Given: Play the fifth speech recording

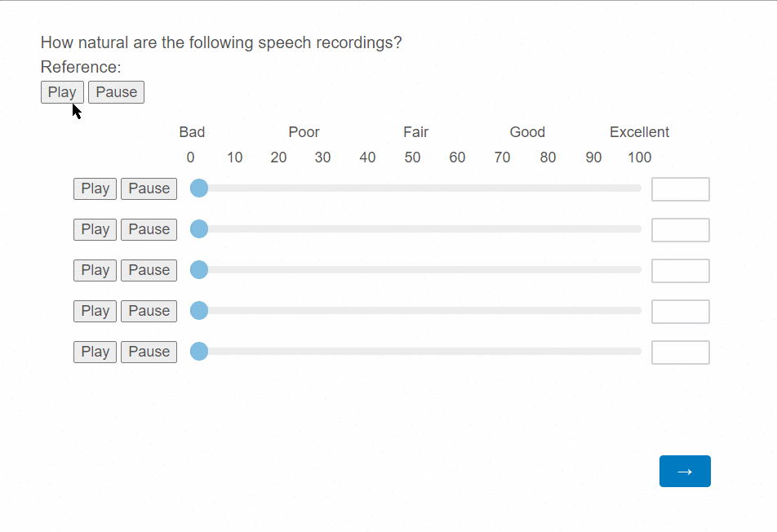Looking at the screenshot, I should click(x=95, y=352).
